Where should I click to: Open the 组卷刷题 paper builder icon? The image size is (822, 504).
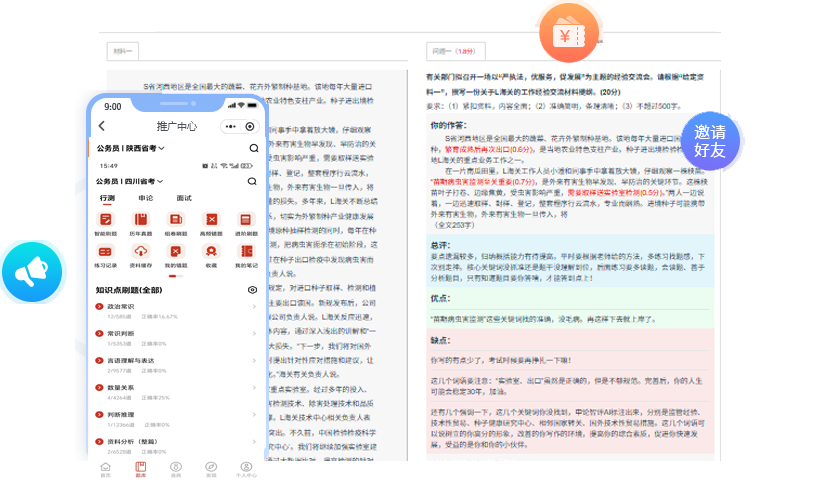point(176,219)
